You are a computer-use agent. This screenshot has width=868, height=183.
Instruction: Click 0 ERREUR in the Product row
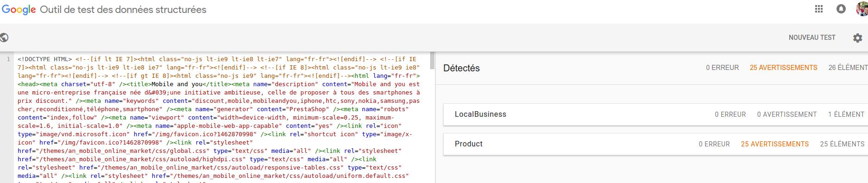coord(714,144)
